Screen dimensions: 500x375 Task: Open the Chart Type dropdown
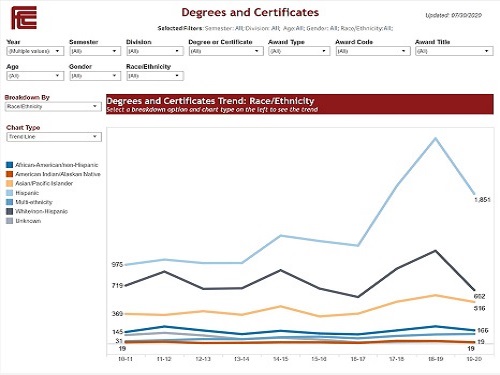[54, 137]
